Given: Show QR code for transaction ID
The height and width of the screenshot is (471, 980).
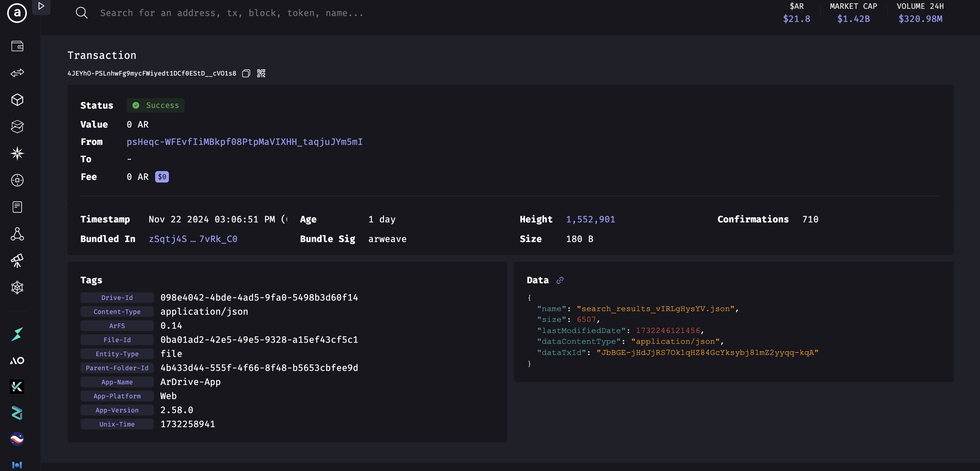Looking at the screenshot, I should 261,73.
